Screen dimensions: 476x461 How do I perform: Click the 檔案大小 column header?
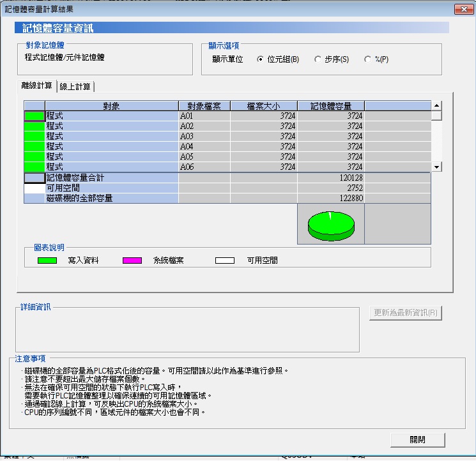tap(263, 106)
